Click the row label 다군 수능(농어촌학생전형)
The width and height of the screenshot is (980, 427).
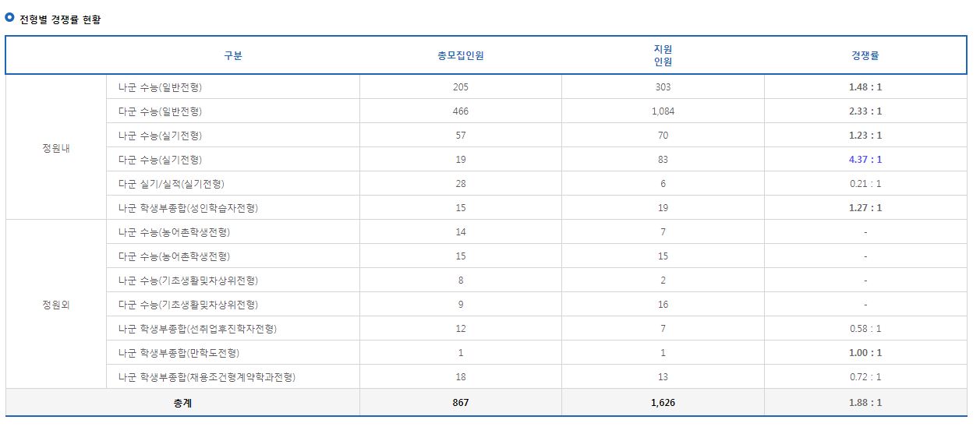[174, 256]
